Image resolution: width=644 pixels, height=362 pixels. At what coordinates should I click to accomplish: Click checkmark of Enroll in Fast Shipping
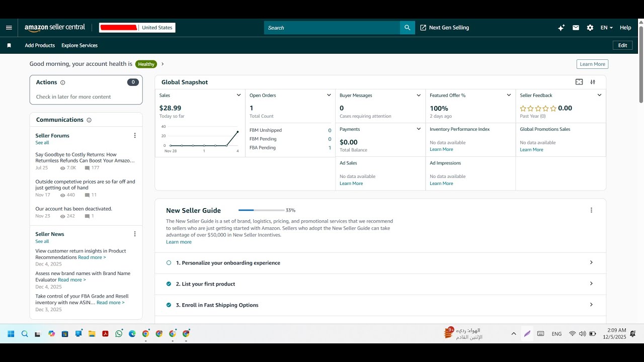(x=169, y=305)
